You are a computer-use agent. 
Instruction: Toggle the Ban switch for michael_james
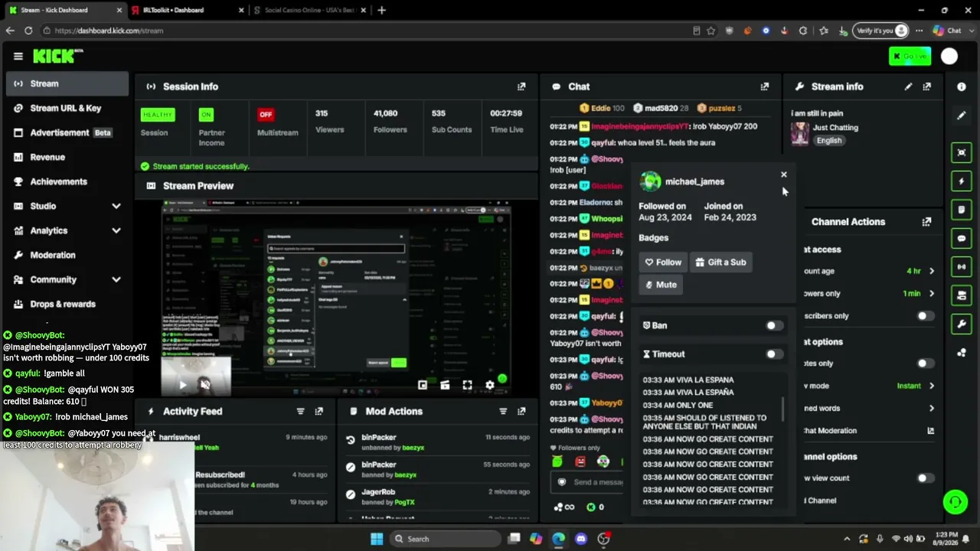(774, 326)
